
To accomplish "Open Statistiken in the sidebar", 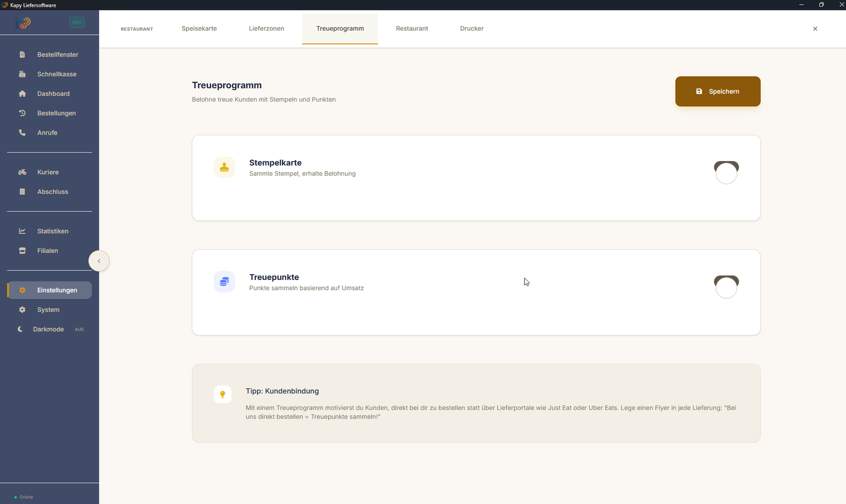I will tap(50, 231).
